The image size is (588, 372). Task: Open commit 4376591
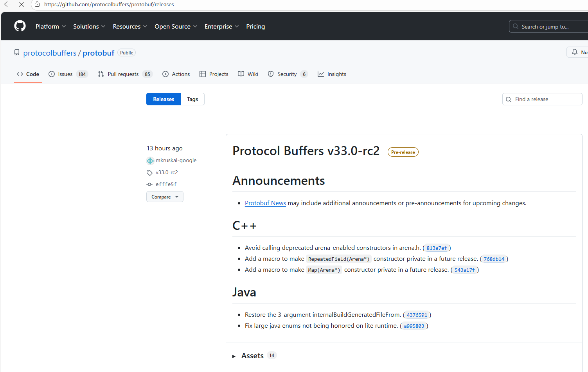click(417, 315)
